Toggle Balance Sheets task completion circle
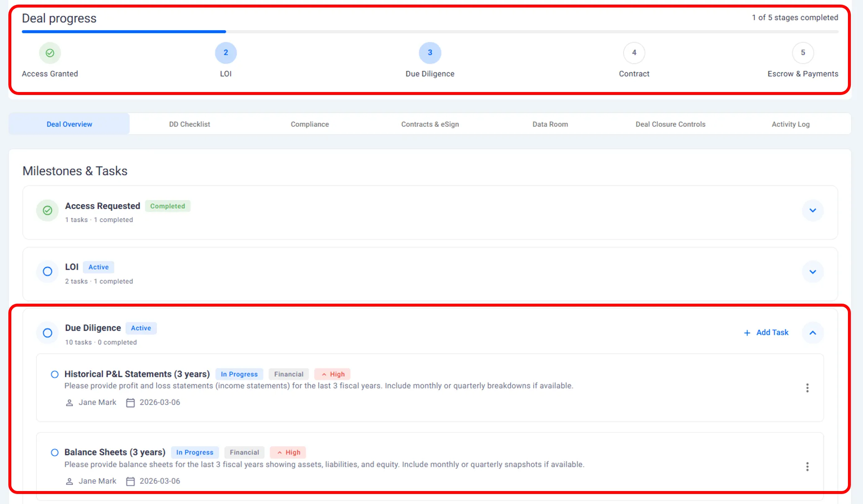The height and width of the screenshot is (504, 863). [x=54, y=452]
